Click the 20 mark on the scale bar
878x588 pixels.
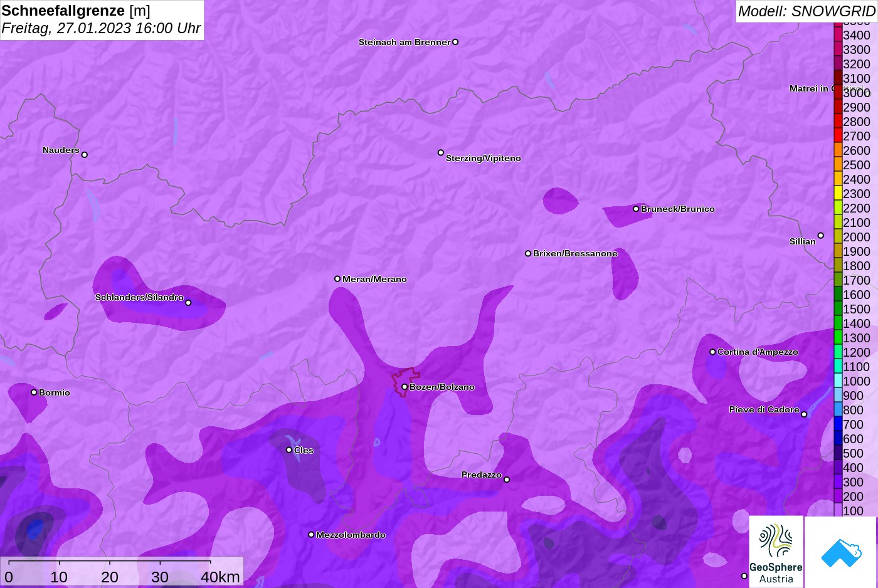tap(110, 577)
